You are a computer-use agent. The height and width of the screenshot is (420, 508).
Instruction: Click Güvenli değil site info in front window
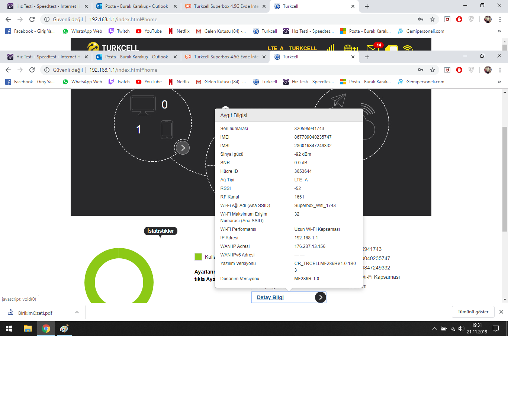(63, 70)
